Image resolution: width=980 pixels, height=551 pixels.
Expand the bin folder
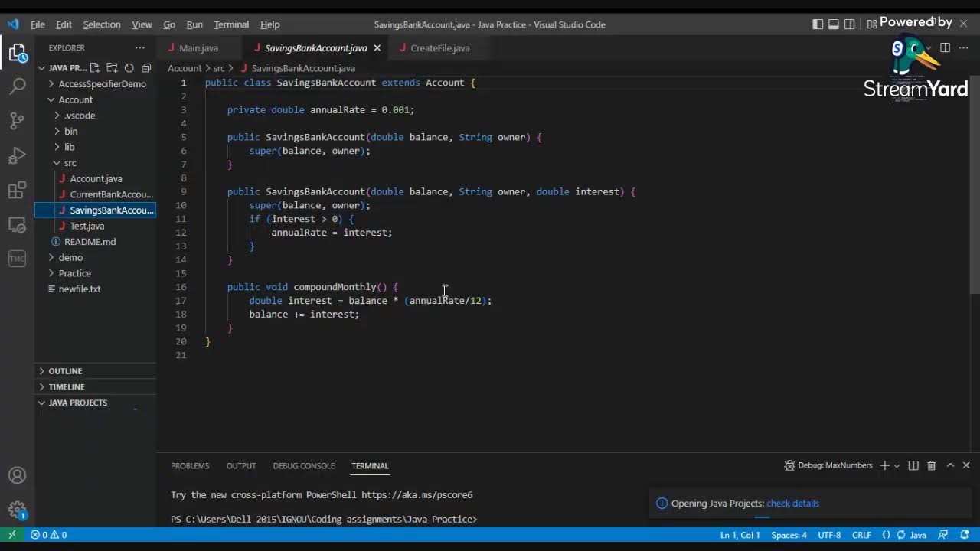(95, 131)
